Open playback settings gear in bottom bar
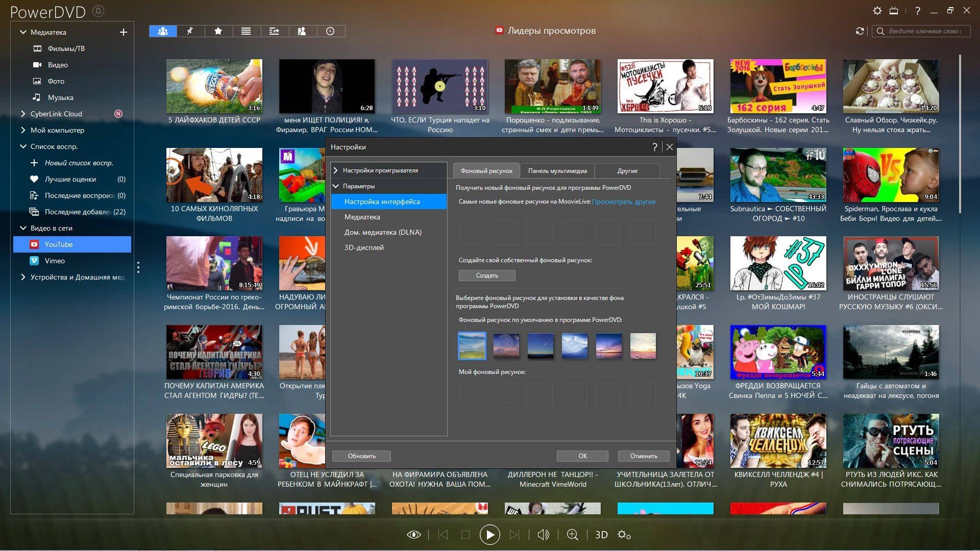Screen dimensions: 980x551 pos(624,535)
